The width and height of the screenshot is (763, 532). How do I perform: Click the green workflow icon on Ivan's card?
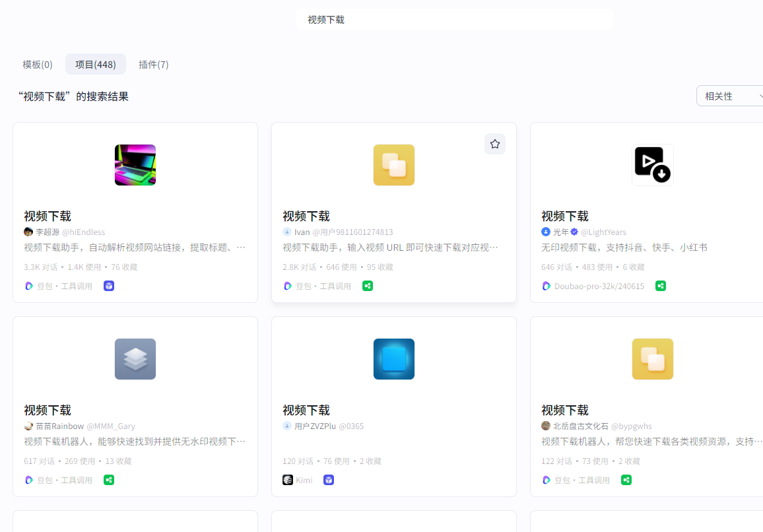368,286
